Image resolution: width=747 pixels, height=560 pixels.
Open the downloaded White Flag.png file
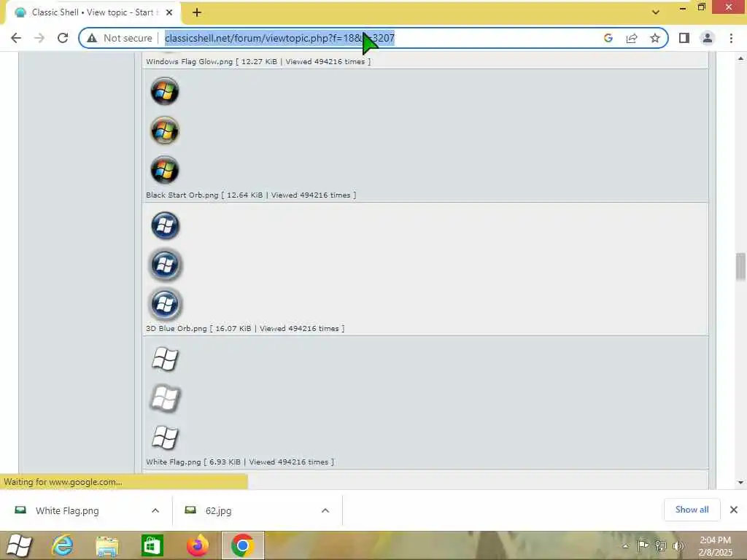pos(67,510)
